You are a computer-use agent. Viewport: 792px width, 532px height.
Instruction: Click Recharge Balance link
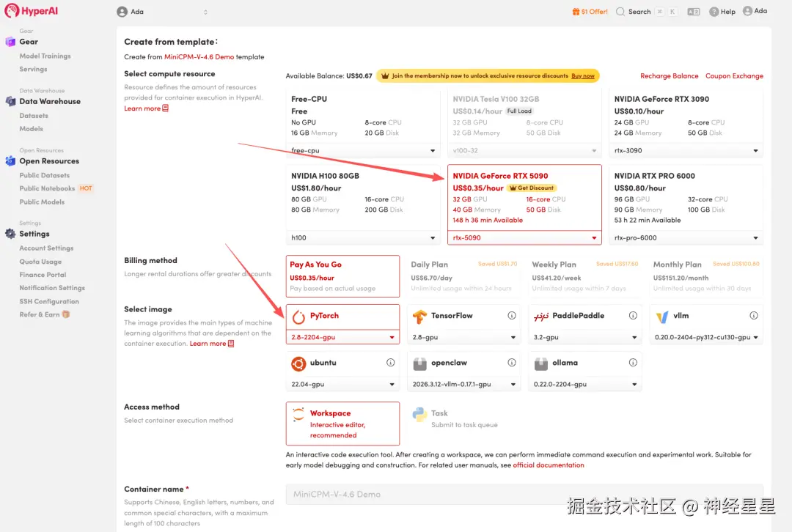[670, 75]
